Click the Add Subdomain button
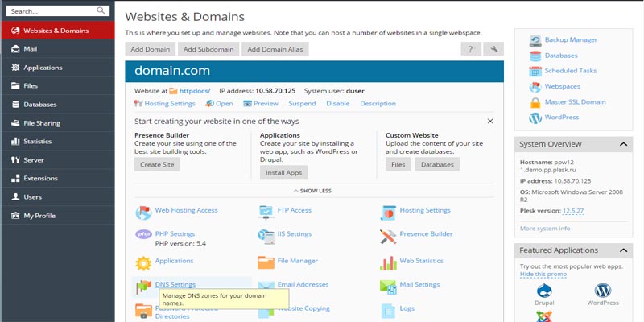Screen dimensions: 644x322 pyautogui.click(x=208, y=49)
